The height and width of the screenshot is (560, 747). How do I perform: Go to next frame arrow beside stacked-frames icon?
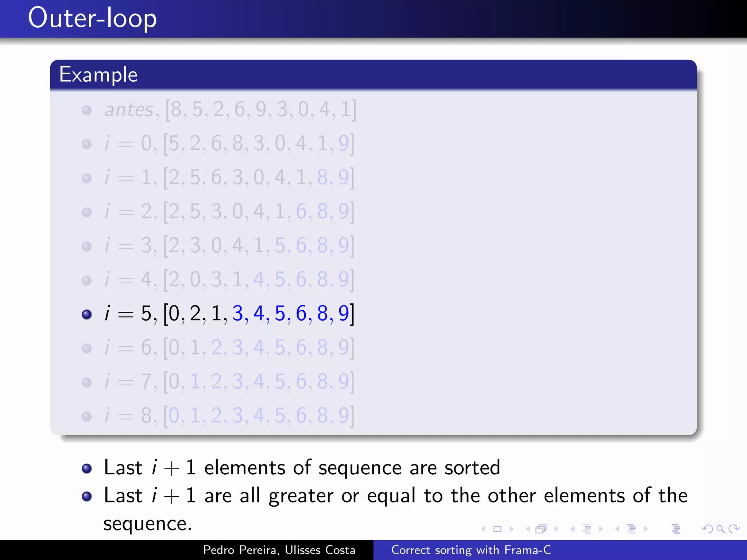click(x=556, y=529)
